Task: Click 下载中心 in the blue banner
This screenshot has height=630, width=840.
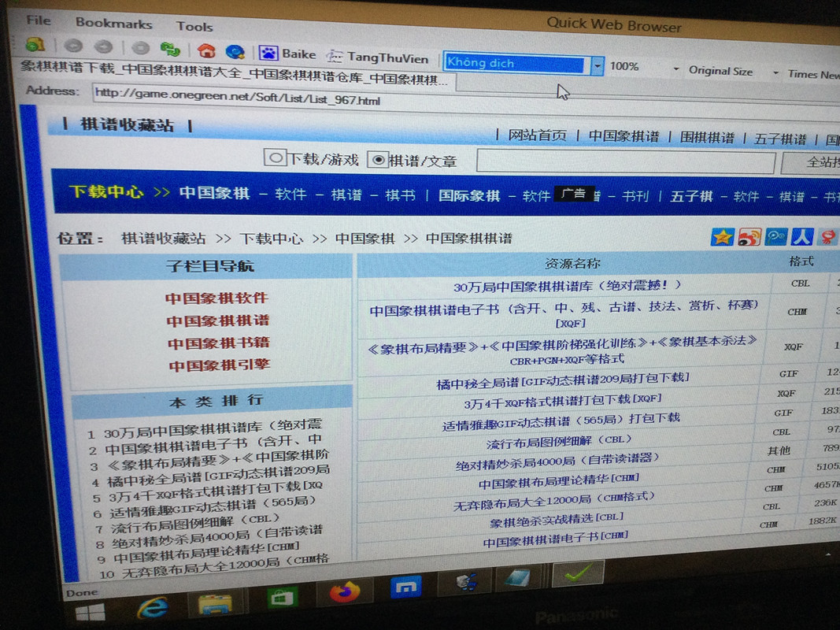Action: click(x=106, y=191)
